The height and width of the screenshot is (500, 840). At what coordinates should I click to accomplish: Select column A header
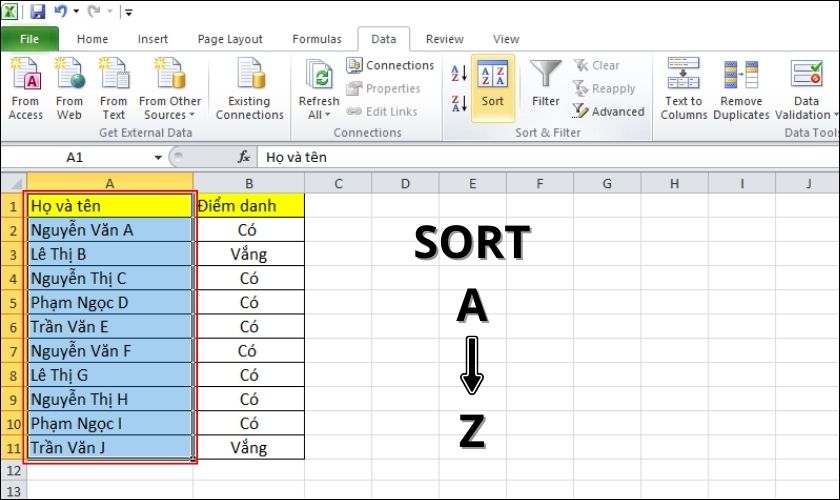tap(110, 183)
